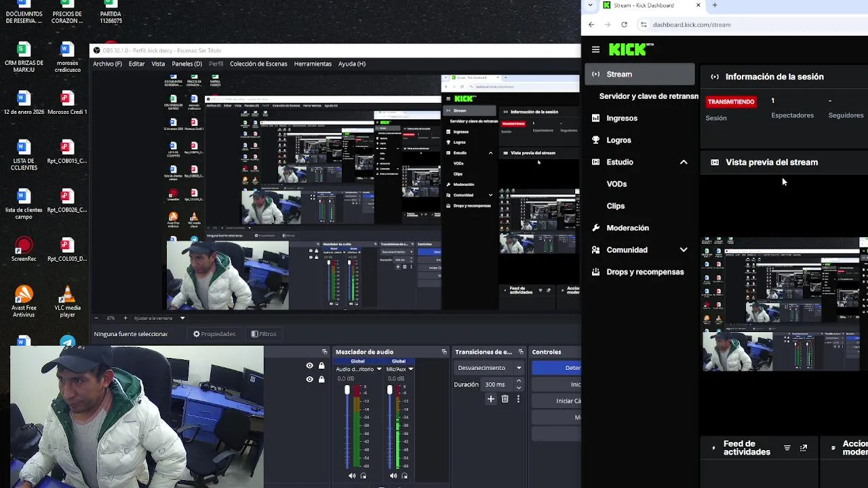Open Moderación in Kick sidebar
This screenshot has height=488, width=868.
(627, 228)
